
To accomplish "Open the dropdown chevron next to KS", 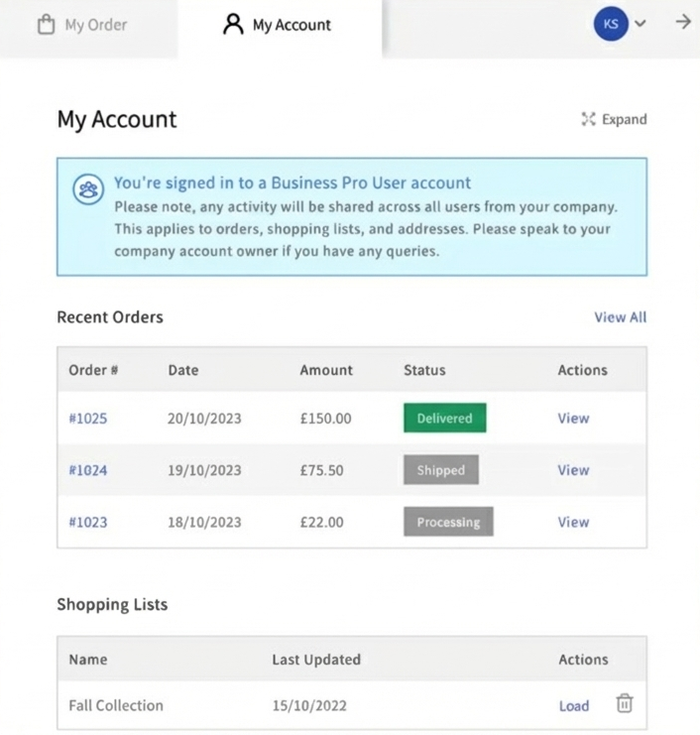I will tap(641, 24).
